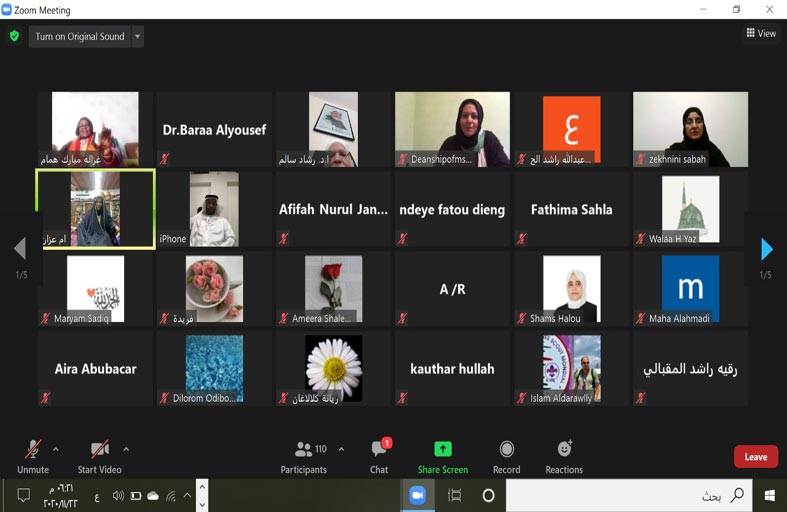
Task: Start recording the meeting
Action: 506,456
